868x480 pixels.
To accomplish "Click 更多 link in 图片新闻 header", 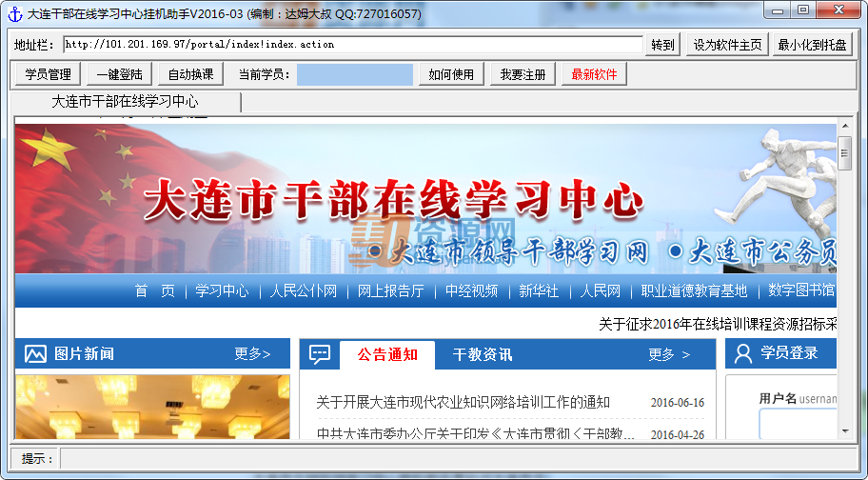I will (252, 353).
